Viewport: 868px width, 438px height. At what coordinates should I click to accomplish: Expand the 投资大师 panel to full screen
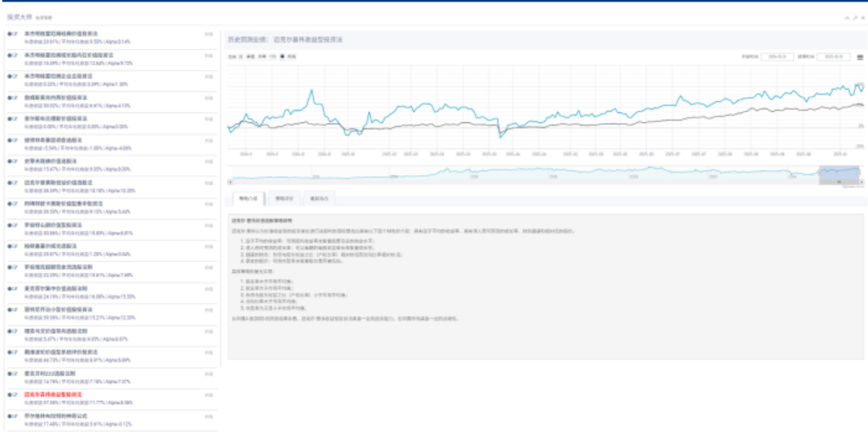coord(855,18)
